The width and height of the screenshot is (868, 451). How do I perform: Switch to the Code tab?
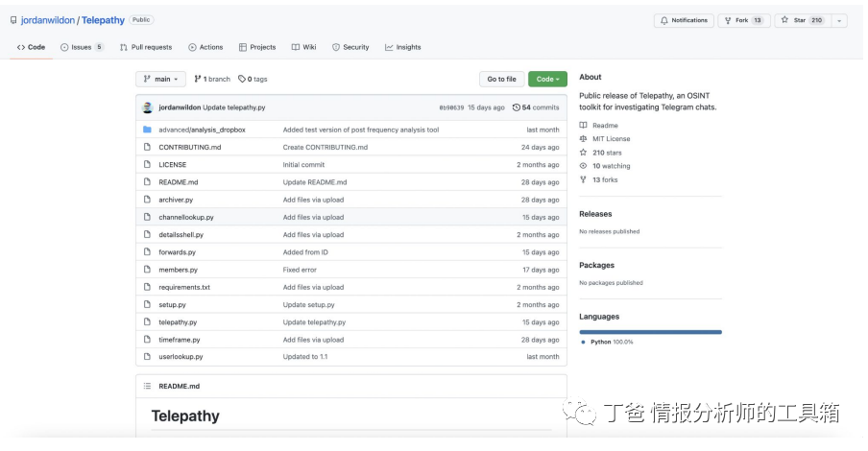pyautogui.click(x=31, y=48)
